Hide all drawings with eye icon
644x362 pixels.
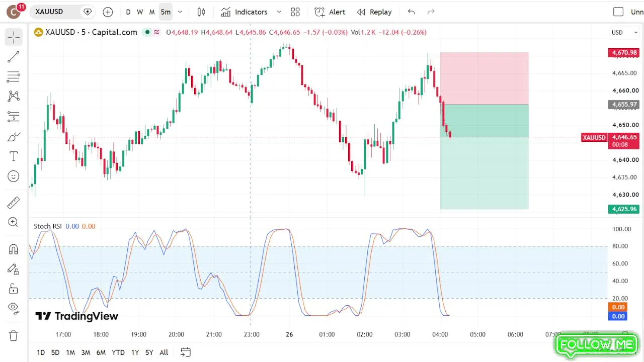(13, 308)
